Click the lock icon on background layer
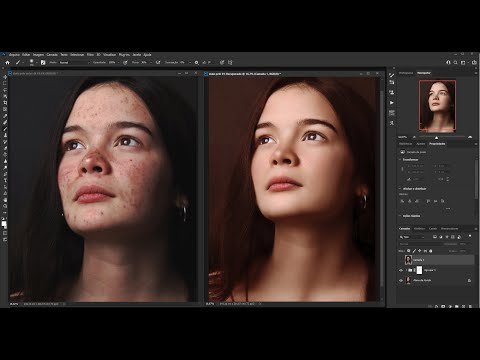Viewport: 480px width, 360px height. click(469, 281)
